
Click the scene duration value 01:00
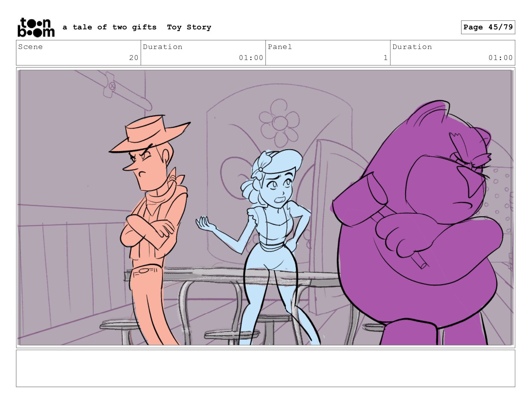point(251,58)
